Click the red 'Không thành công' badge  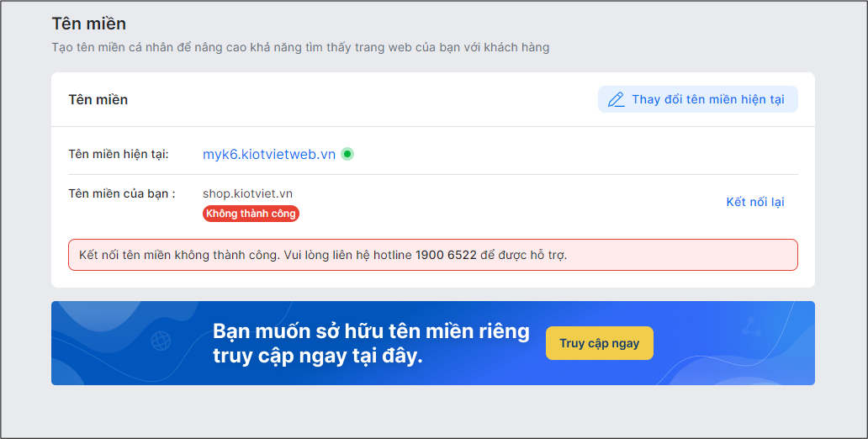pos(251,214)
